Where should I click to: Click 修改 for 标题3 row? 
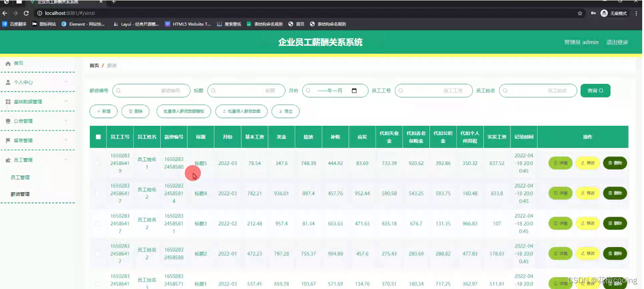[x=588, y=224]
